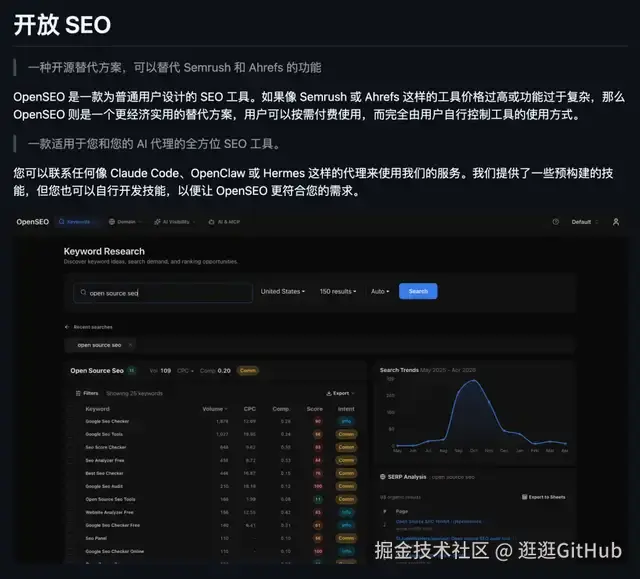The height and width of the screenshot is (579, 640).
Task: Click the Export to Sheets button
Action: click(544, 497)
